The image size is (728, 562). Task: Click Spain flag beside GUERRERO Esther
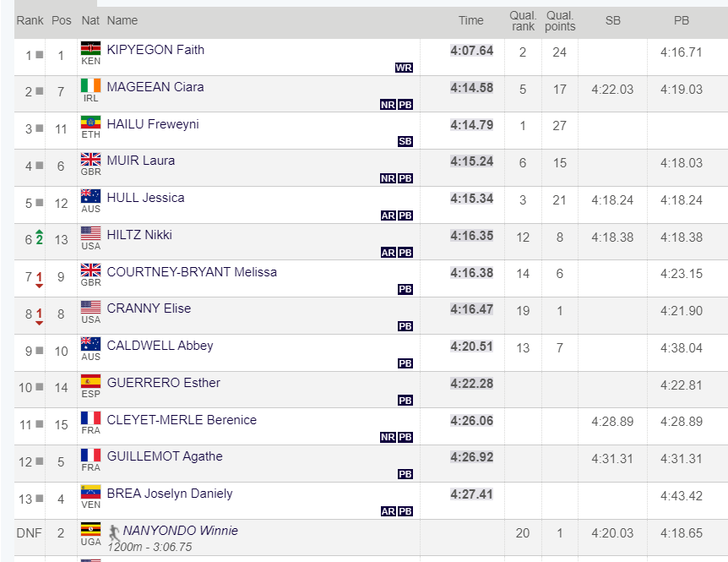pos(90,381)
